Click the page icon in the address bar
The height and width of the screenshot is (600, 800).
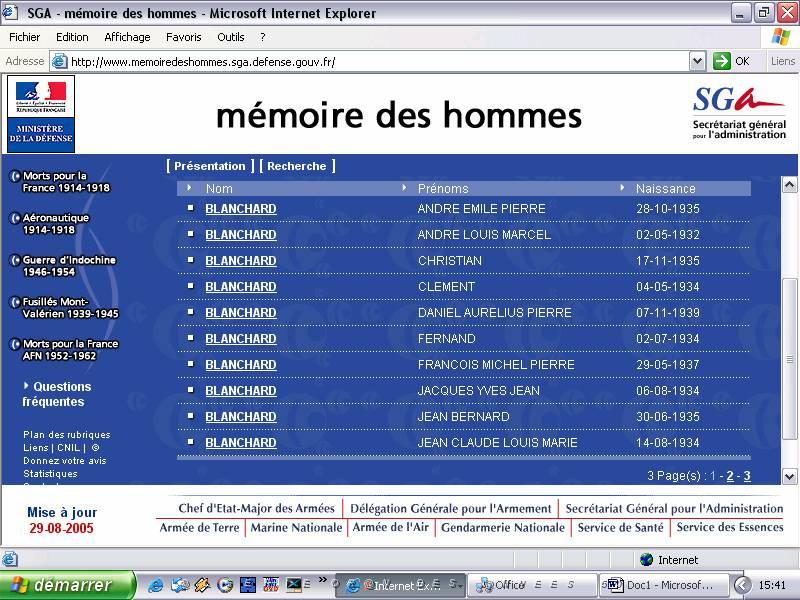coord(60,62)
